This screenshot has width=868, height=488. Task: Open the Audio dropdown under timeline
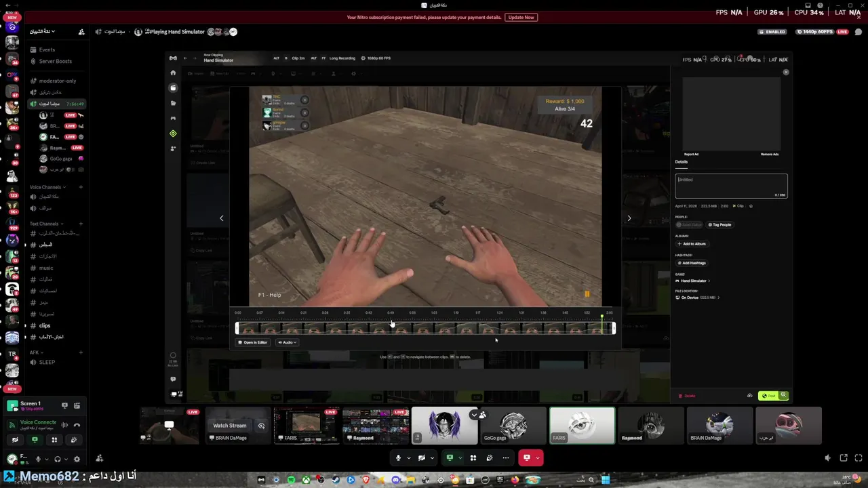click(x=288, y=342)
